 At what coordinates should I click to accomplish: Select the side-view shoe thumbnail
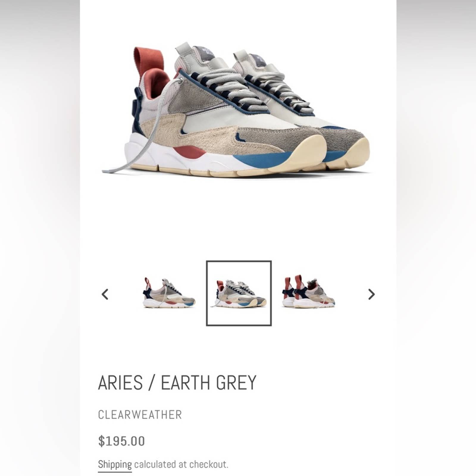click(169, 293)
